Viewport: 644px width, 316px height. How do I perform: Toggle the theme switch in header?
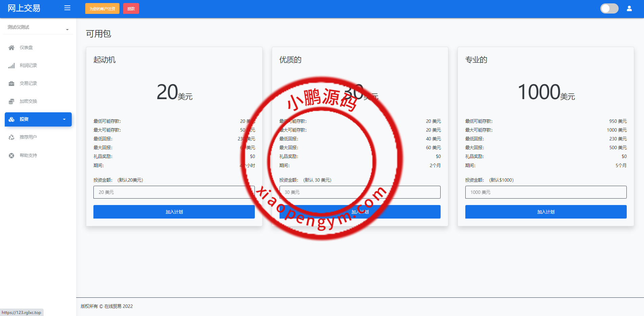(x=609, y=8)
